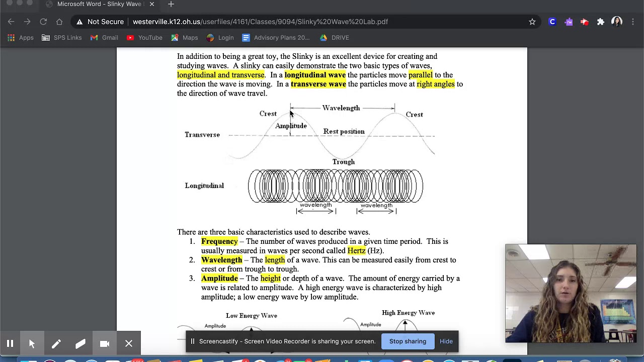Open the browser home page
The image size is (644, 362).
[59, 22]
